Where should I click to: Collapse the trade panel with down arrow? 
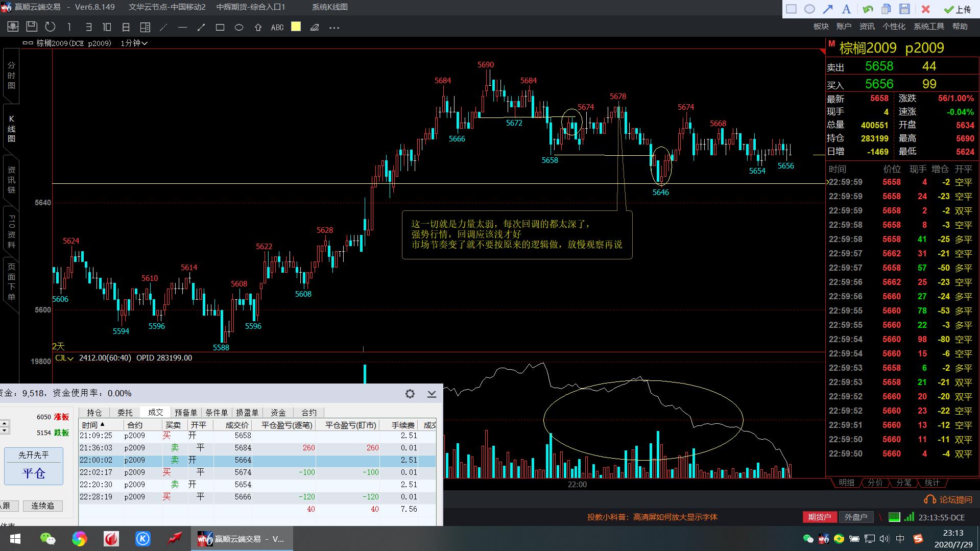click(x=432, y=394)
